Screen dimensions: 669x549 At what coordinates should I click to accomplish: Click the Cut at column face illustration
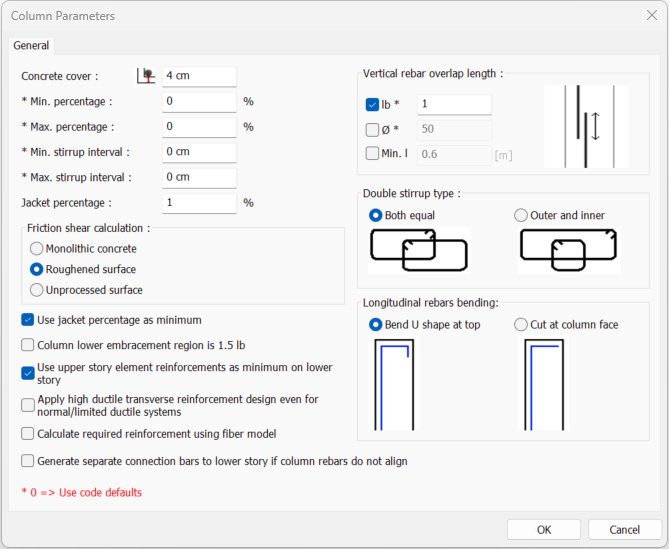point(542,384)
